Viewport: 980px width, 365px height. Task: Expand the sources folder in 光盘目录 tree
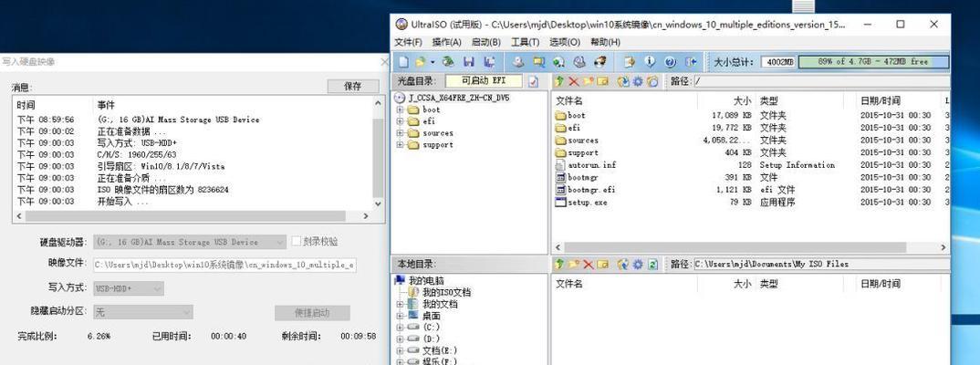point(400,133)
